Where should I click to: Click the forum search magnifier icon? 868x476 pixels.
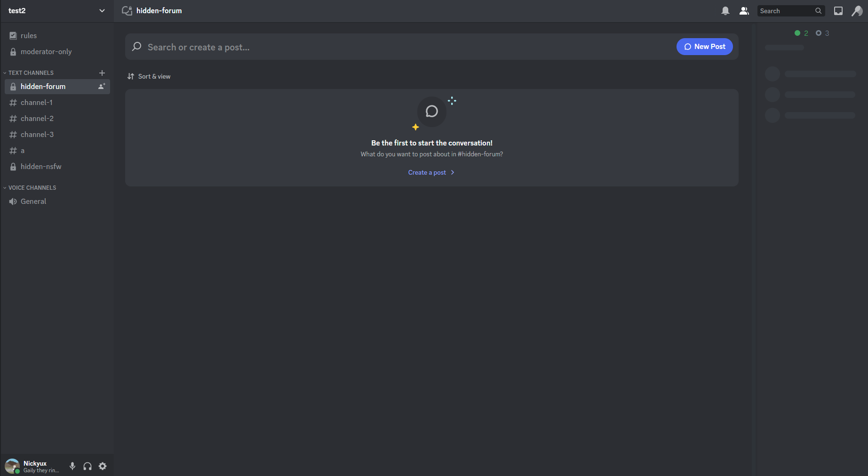137,47
